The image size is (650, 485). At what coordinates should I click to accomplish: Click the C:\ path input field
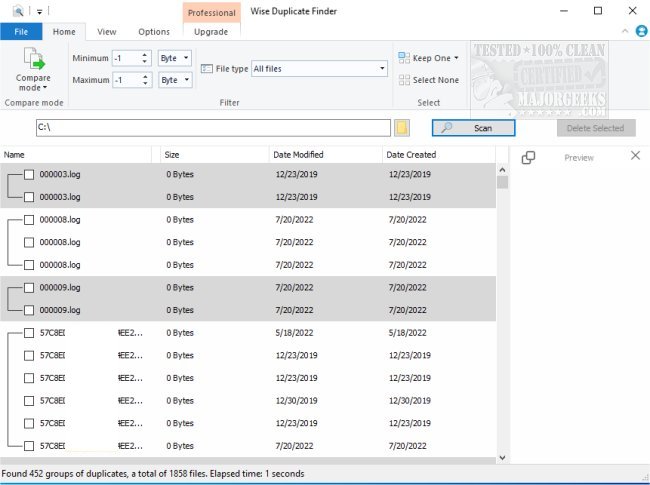click(x=211, y=128)
